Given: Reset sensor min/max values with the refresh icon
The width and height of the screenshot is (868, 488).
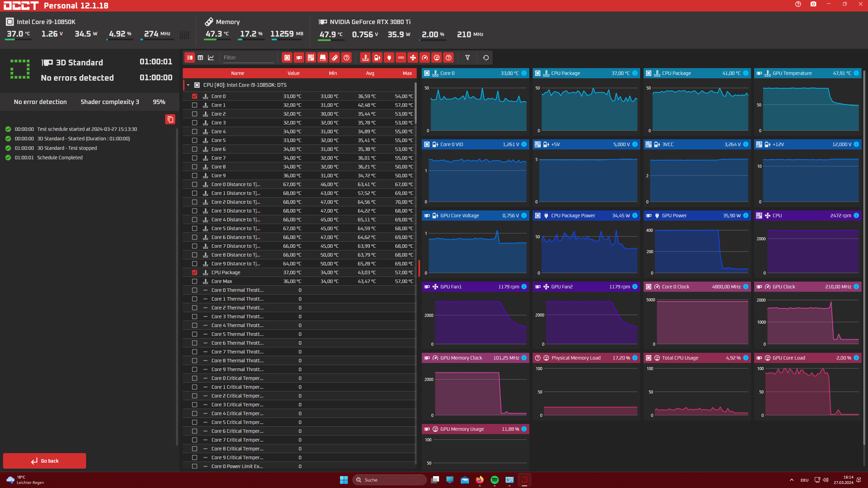Looking at the screenshot, I should point(486,58).
